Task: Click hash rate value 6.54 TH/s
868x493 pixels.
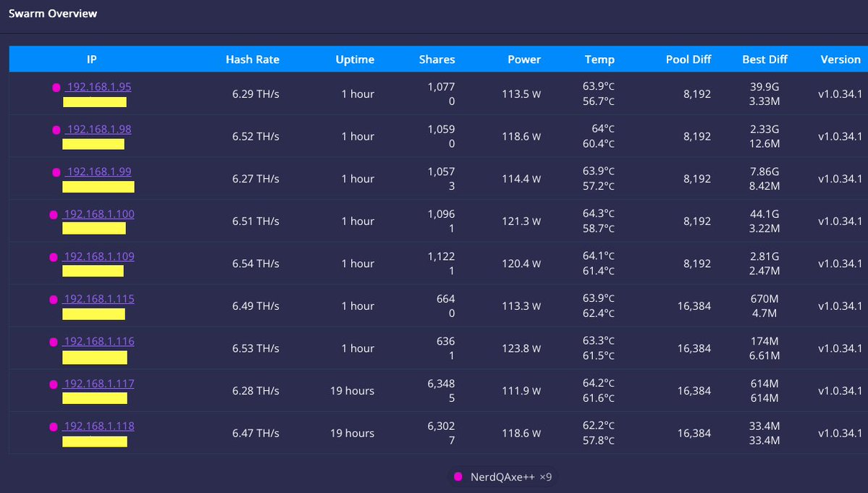Action: 256,264
